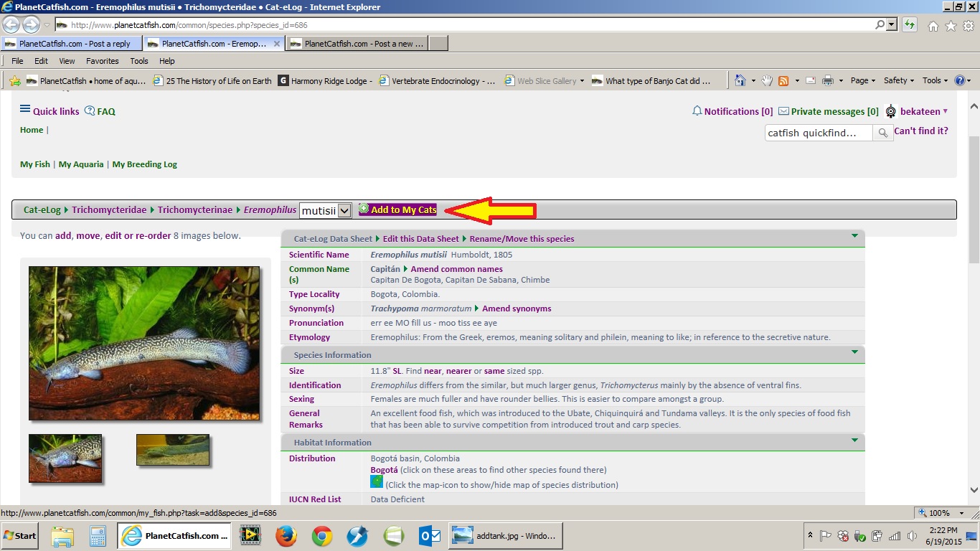Screen dimensions: 980x551
Task: Click the Print icon in command bar
Action: coord(827,80)
